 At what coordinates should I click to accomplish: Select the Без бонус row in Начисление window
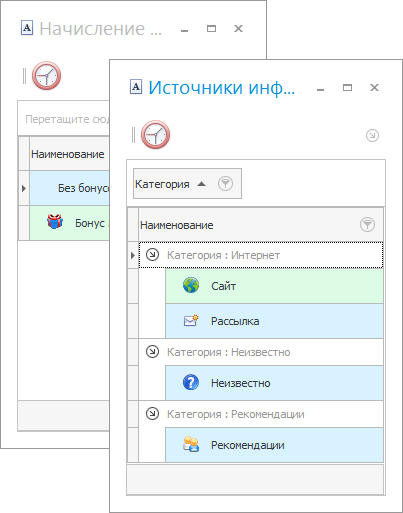[69, 188]
